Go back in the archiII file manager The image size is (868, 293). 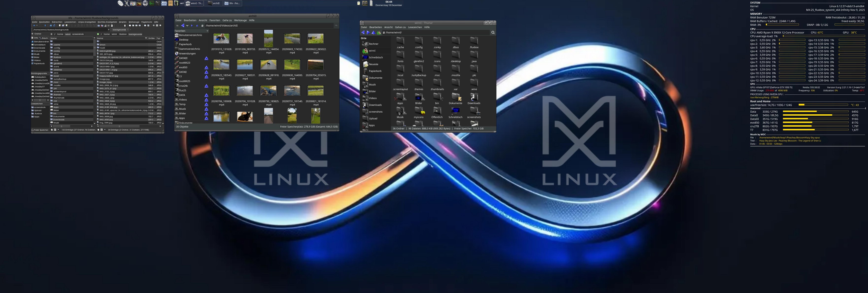click(x=183, y=26)
